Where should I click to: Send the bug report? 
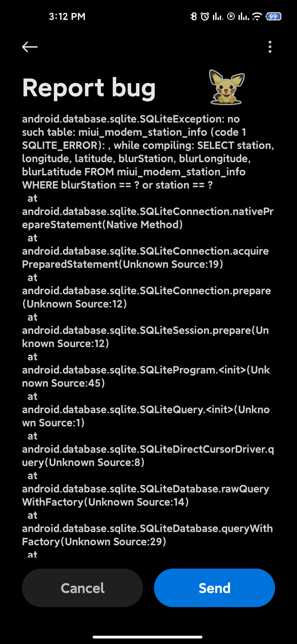[215, 588]
